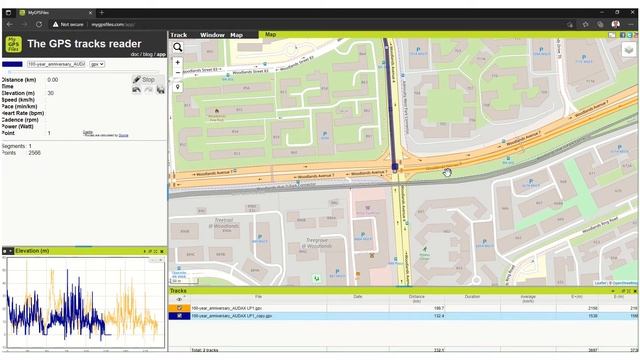Image resolution: width=640 pixels, height=360 pixels.
Task: Click the orange color cell of first track
Action: pos(179,308)
